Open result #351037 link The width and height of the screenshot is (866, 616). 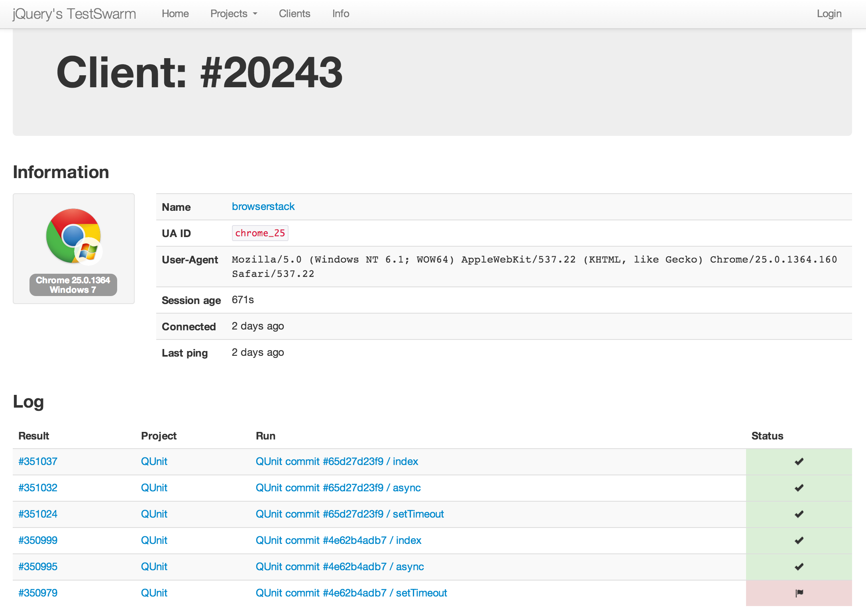point(38,461)
